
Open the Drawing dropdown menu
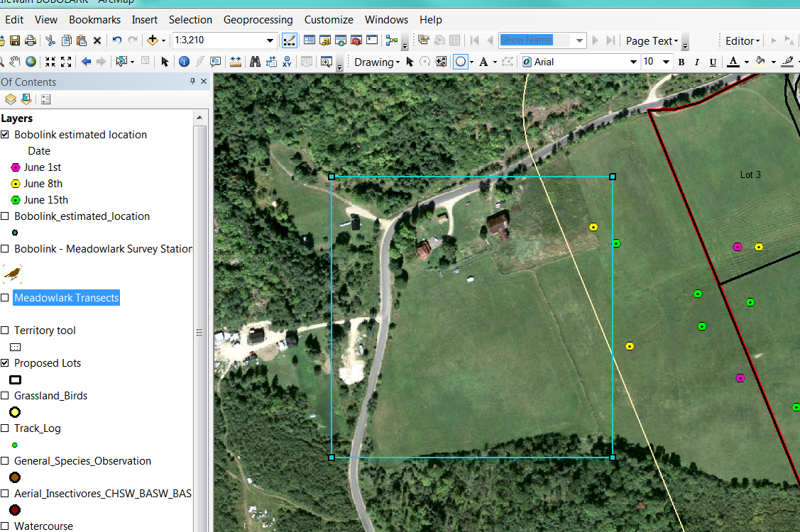(377, 62)
